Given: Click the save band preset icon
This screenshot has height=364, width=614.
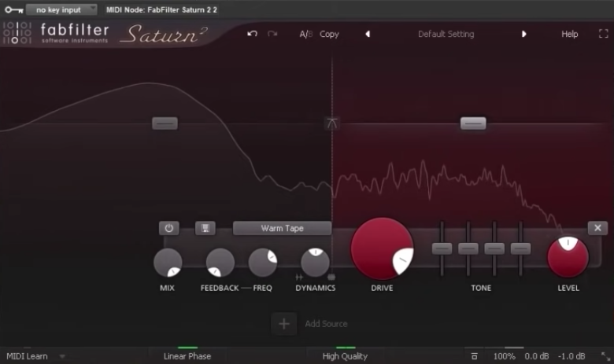Looking at the screenshot, I should coord(205,228).
